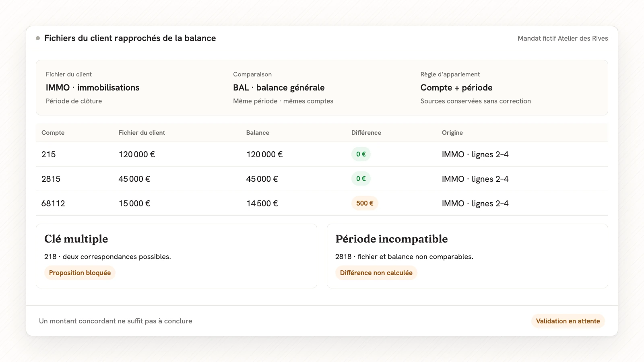Image resolution: width=644 pixels, height=362 pixels.
Task: Click client file amount '45 000 €' for 2815
Action: (x=134, y=179)
